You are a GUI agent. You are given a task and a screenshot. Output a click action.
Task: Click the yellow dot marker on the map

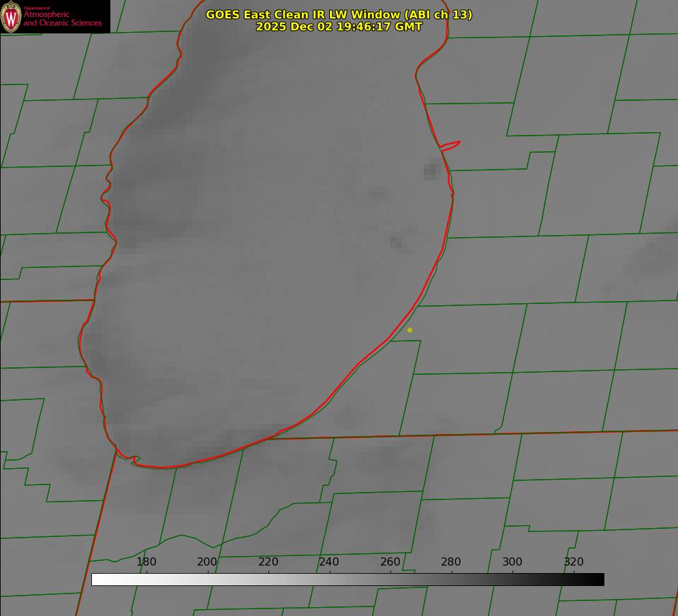410,330
